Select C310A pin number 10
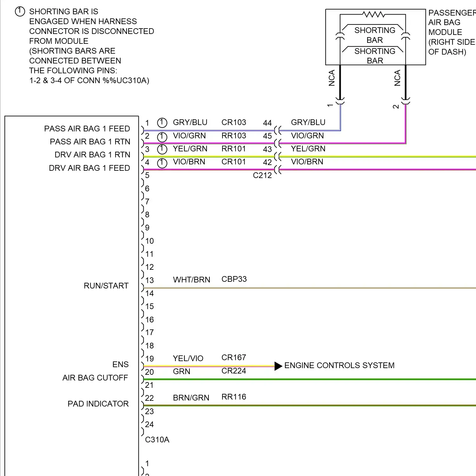The height and width of the screenshot is (476, 476). tap(149, 241)
